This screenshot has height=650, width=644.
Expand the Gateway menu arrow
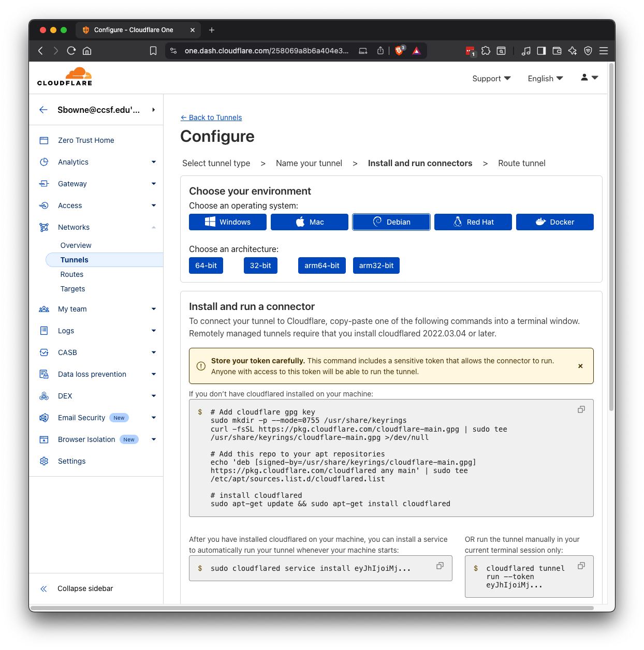(154, 184)
